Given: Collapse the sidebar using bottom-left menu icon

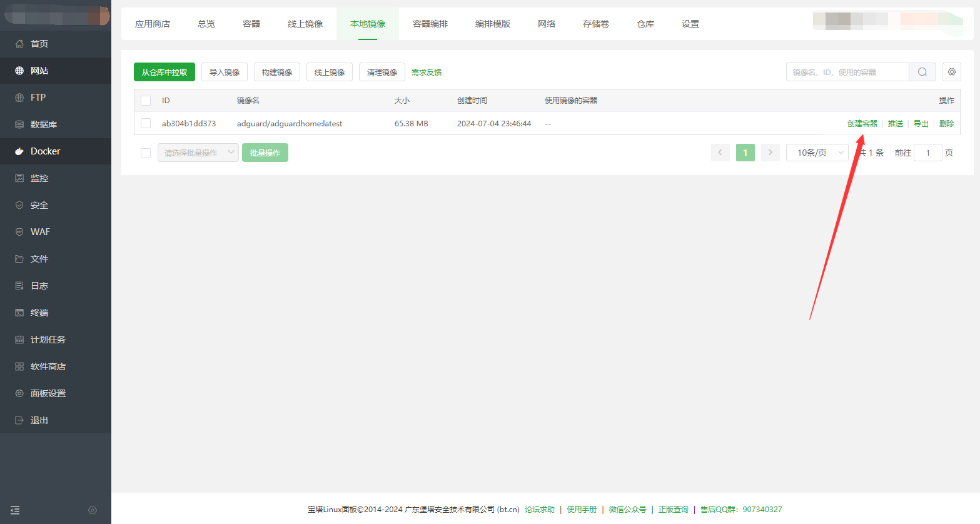Looking at the screenshot, I should 16,510.
